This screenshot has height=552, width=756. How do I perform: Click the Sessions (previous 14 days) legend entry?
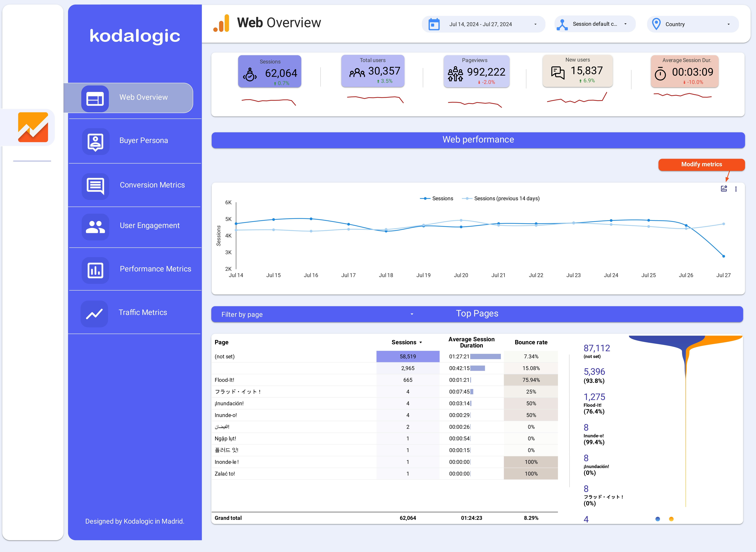click(501, 198)
